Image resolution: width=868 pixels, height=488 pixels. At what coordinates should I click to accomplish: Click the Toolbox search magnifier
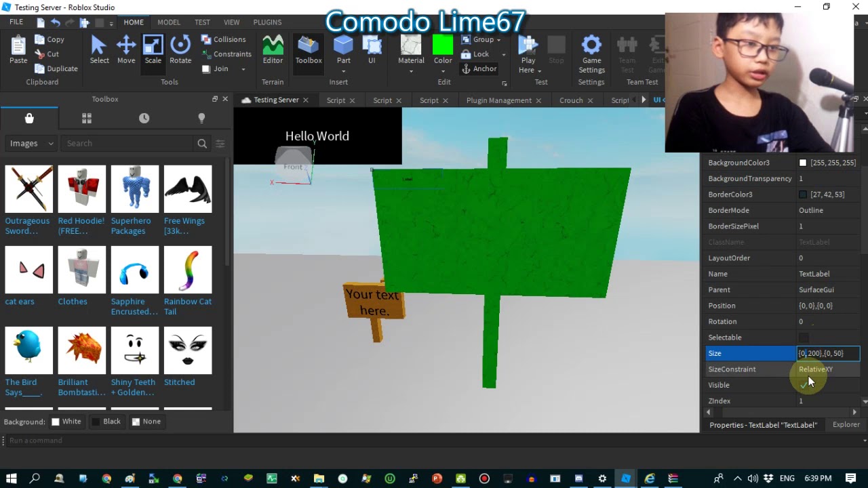[x=202, y=143]
